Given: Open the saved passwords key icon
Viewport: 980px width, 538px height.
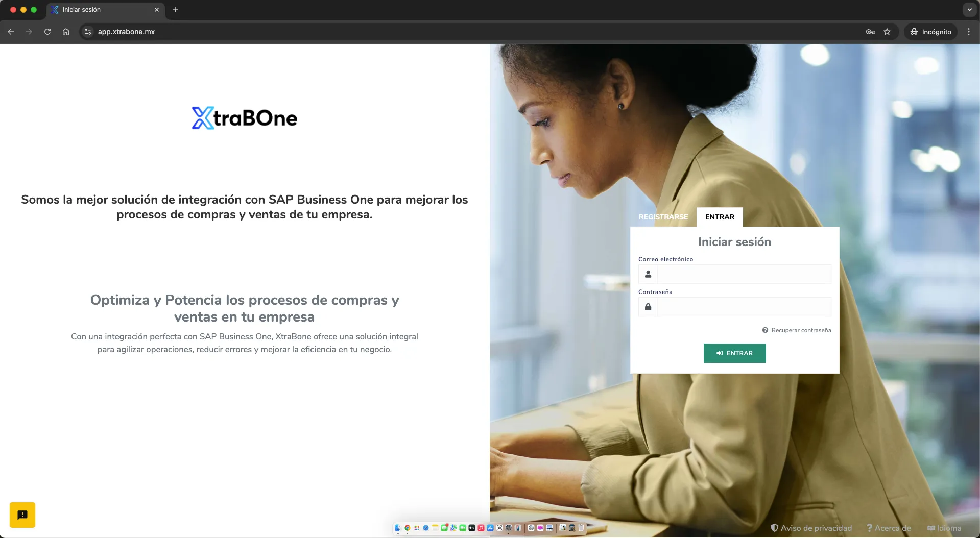Looking at the screenshot, I should click(x=870, y=32).
